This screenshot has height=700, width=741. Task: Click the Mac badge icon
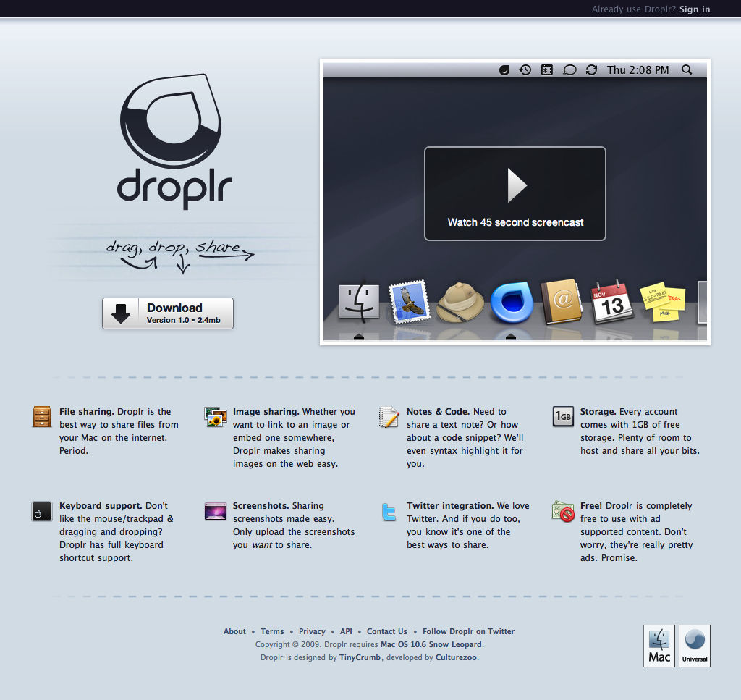[x=659, y=646]
